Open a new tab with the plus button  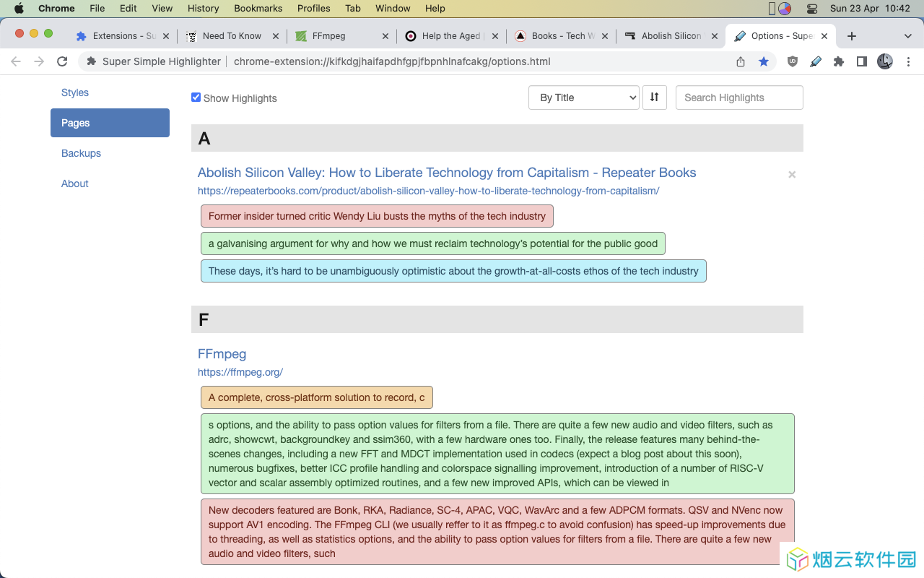pyautogui.click(x=852, y=36)
